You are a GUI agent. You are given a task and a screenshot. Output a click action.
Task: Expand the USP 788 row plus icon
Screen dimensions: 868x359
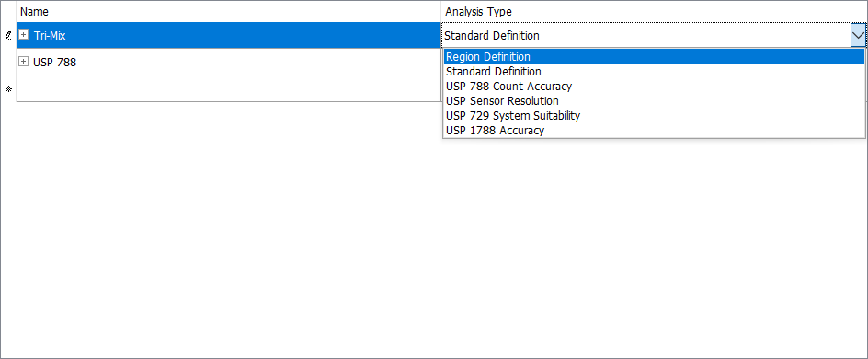[23, 62]
